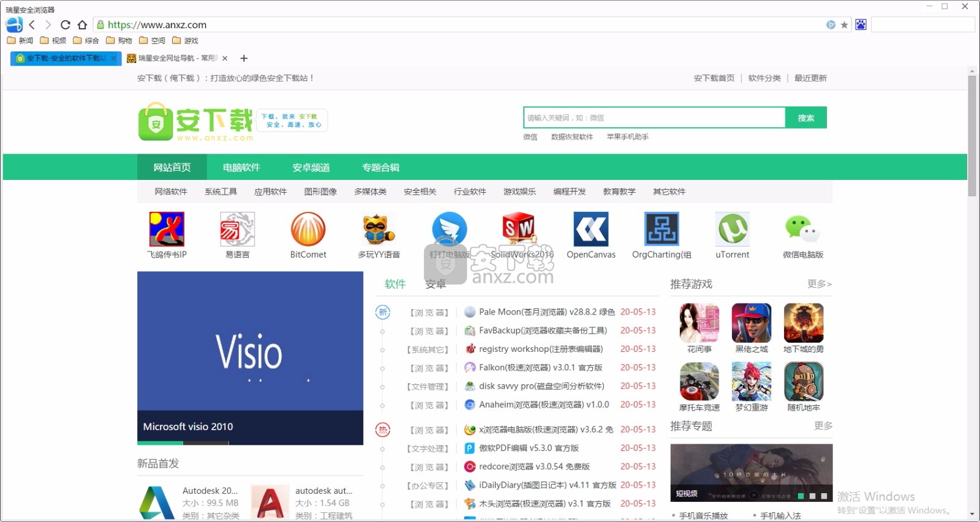Click 更多 beside 推荐专题
980x522 pixels.
click(x=823, y=425)
